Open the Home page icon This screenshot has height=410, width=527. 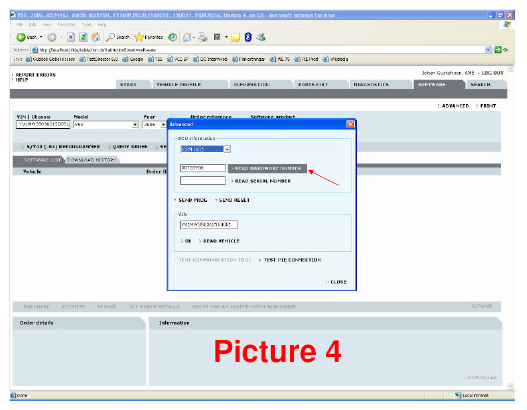[96, 37]
